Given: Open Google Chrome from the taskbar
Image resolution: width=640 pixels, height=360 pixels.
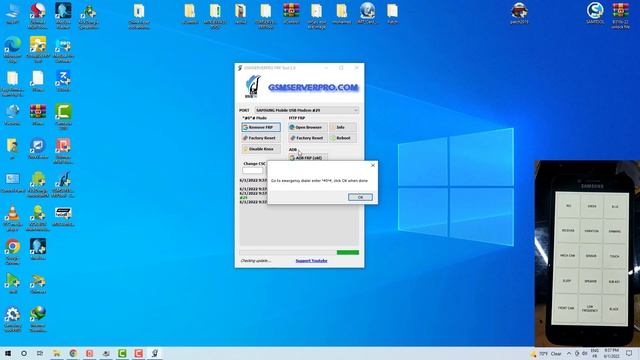Looking at the screenshot, I should [73, 353].
